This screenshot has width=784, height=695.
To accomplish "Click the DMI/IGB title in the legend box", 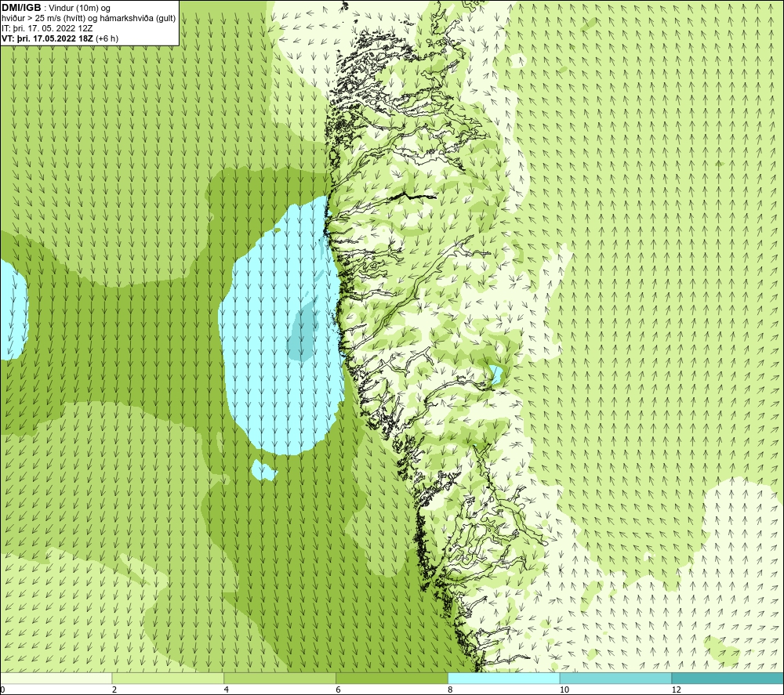I will [21, 8].
